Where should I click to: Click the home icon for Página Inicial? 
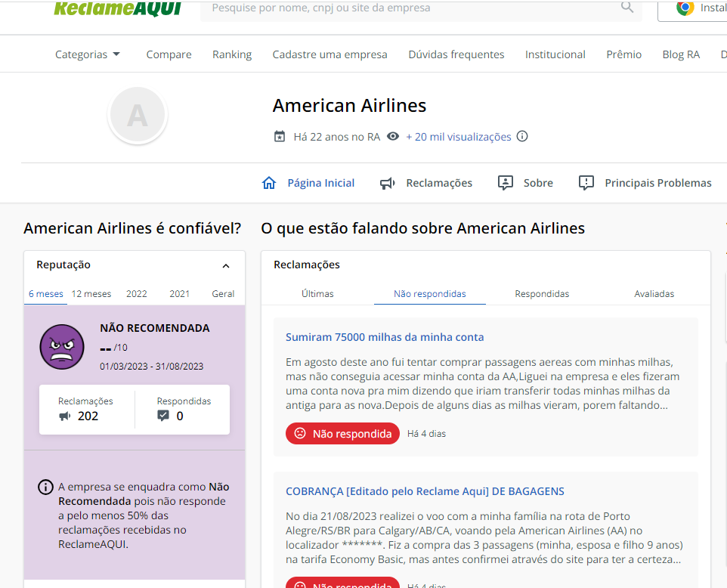[x=269, y=183]
